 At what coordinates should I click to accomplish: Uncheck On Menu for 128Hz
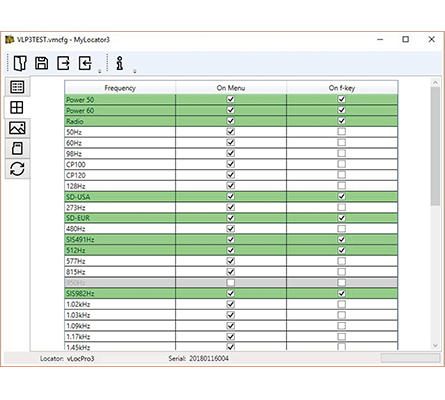[x=230, y=186]
